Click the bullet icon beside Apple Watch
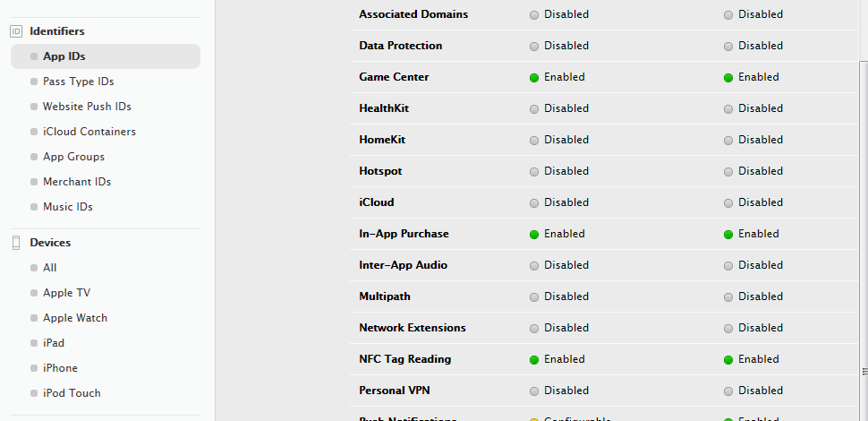The image size is (868, 421). 34,319
